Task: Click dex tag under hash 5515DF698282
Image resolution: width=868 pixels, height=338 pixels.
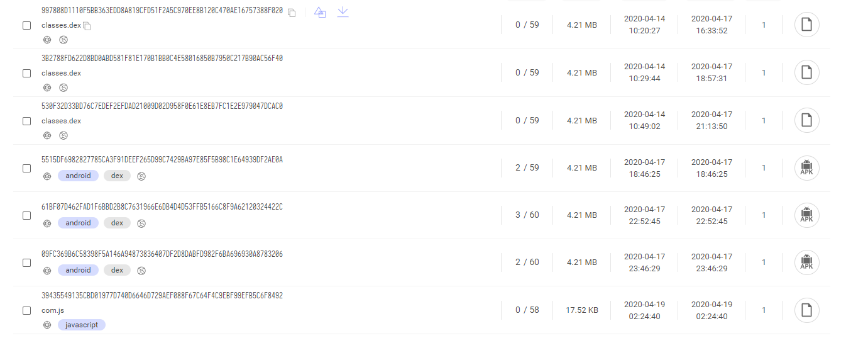Action: click(117, 176)
